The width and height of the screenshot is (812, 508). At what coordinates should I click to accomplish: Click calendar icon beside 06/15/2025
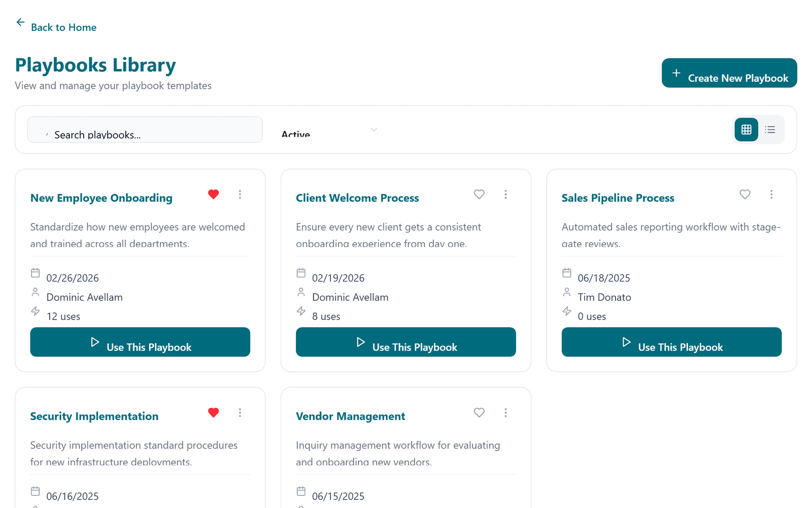pos(301,491)
